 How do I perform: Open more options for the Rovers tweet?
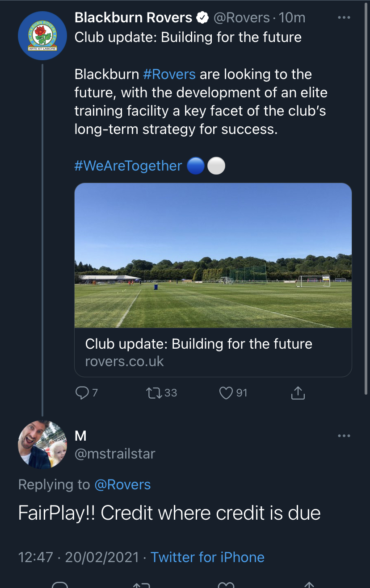pyautogui.click(x=344, y=18)
